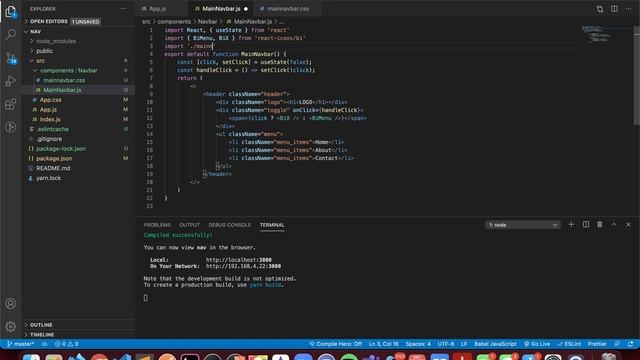Synchronize changes cloud icon in status bar
The image size is (640, 360).
(x=44, y=344)
